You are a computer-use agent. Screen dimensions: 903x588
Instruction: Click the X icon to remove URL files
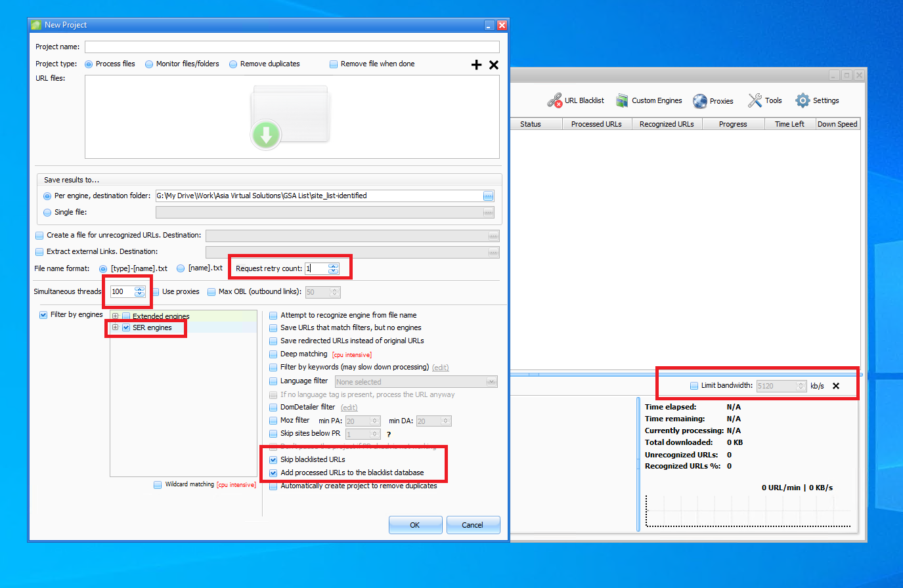[494, 64]
